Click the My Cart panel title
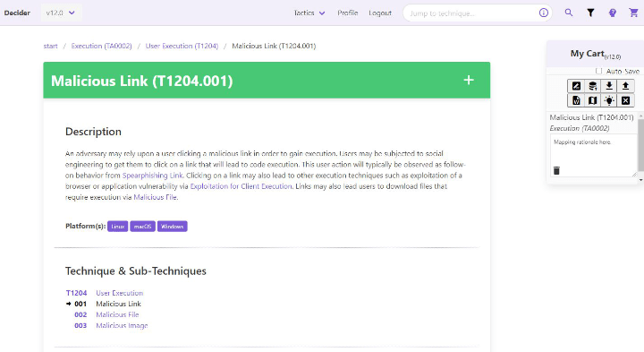Image resolution: width=644 pixels, height=352 pixels. point(595,54)
